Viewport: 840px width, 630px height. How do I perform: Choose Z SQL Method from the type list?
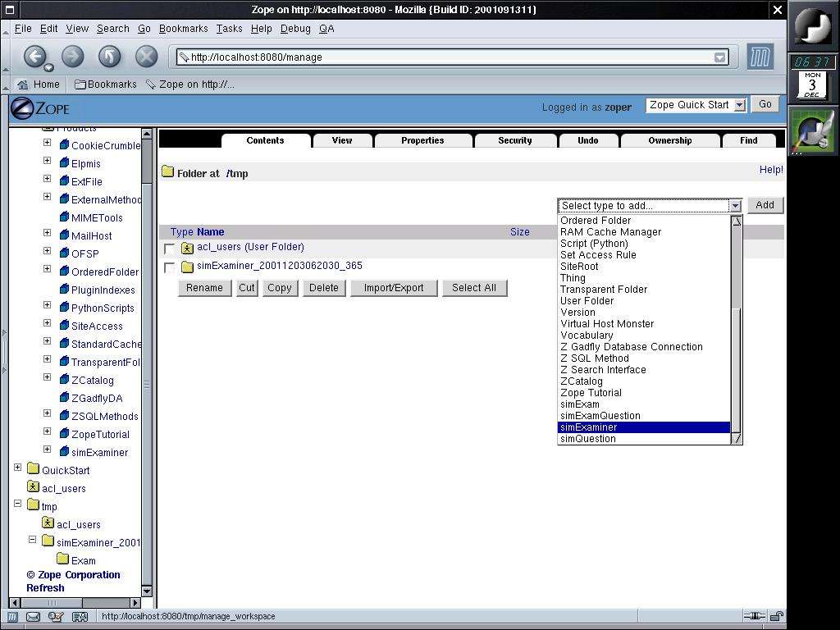(x=643, y=358)
